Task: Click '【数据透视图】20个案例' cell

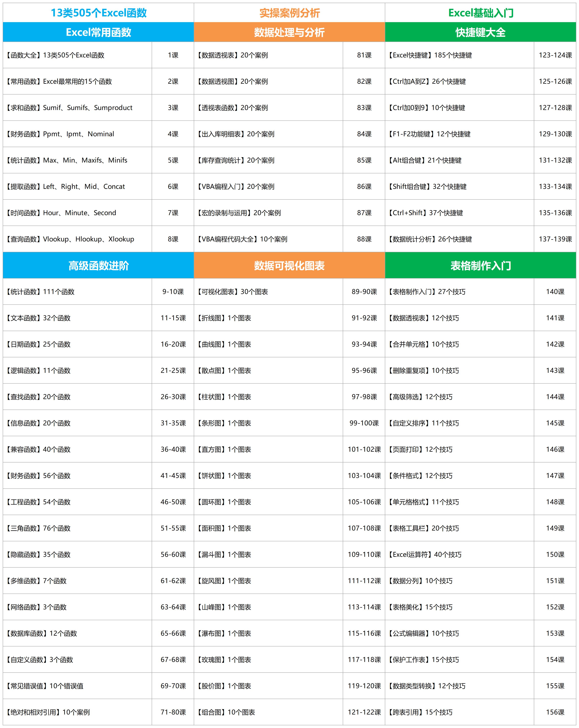Action: pyautogui.click(x=269, y=81)
